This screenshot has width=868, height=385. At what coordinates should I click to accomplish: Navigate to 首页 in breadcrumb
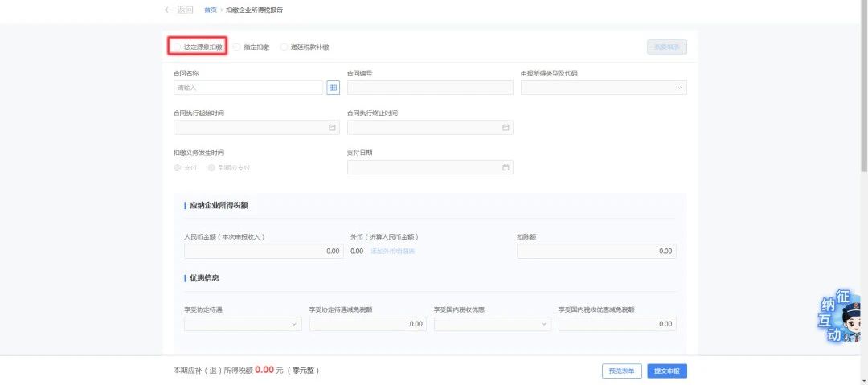[x=211, y=10]
